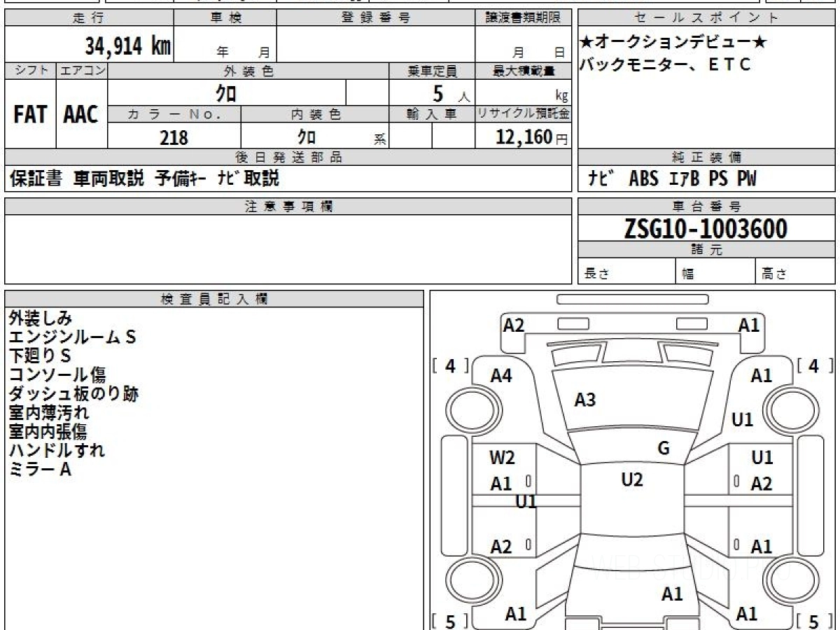Click the 走行 header cell

[88, 18]
